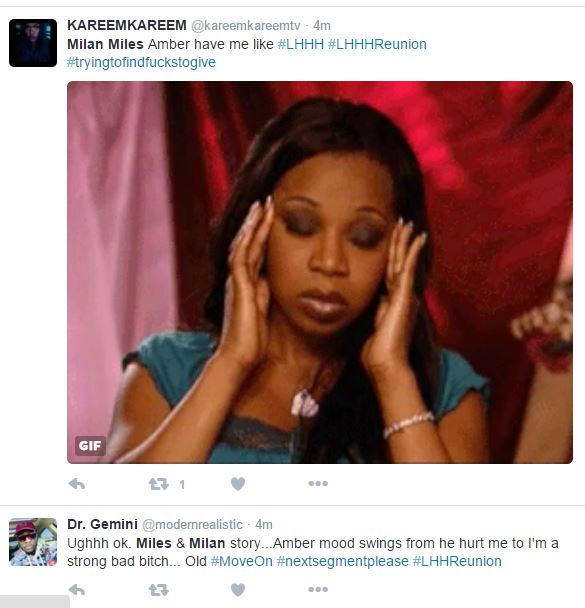The width and height of the screenshot is (585, 608).
Task: Open more options on KAREEMKAREEM's tweet
Action: (318, 484)
